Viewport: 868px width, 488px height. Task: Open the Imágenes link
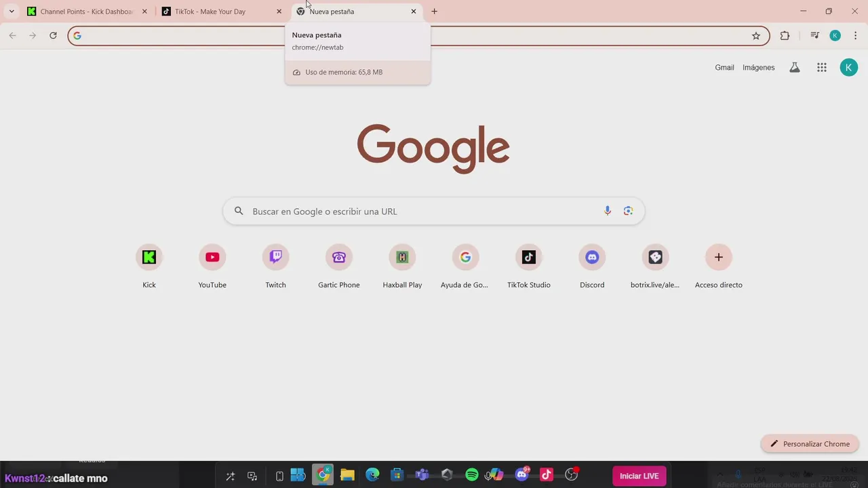click(x=758, y=67)
